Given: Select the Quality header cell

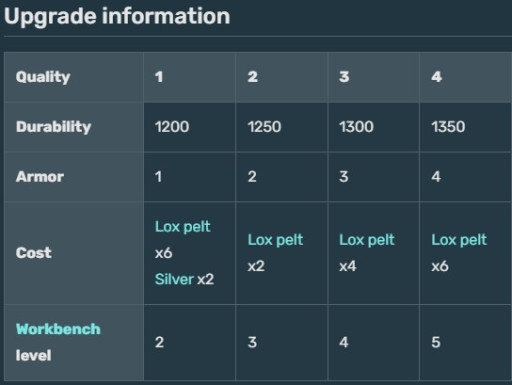Looking at the screenshot, I should 74,77.
